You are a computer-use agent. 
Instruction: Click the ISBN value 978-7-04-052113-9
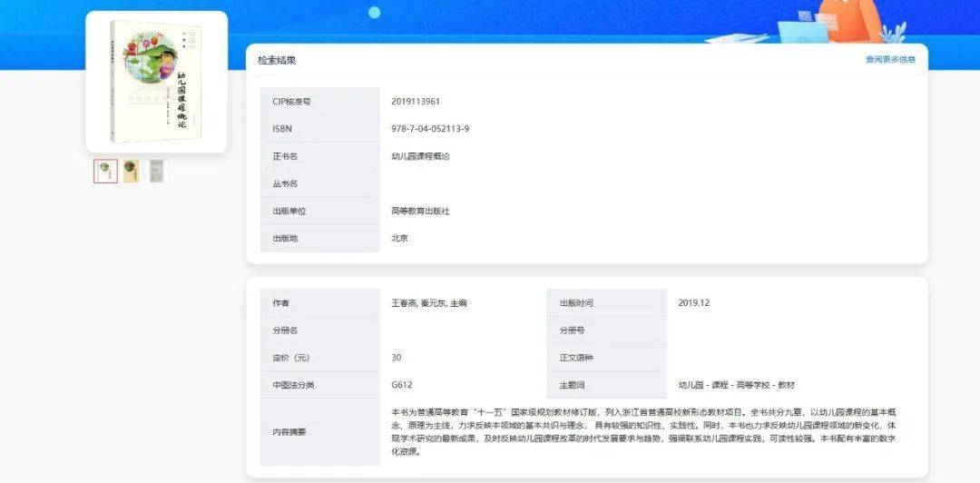(x=430, y=129)
